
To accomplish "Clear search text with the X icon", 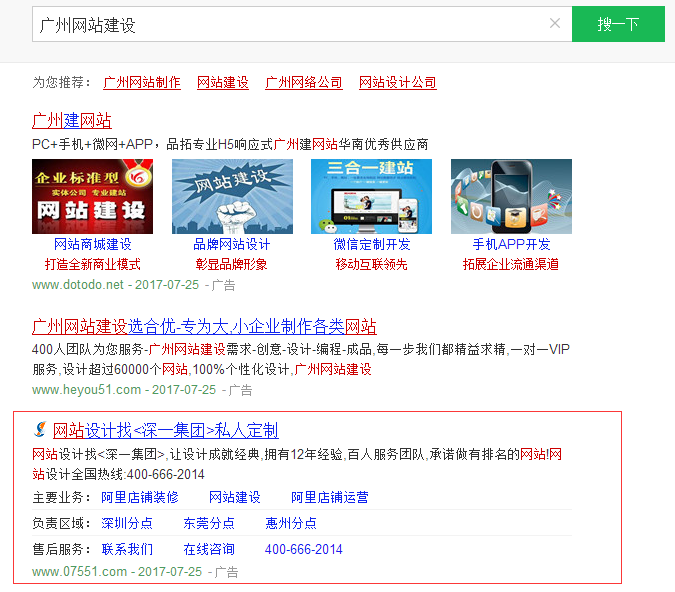I will click(x=555, y=24).
